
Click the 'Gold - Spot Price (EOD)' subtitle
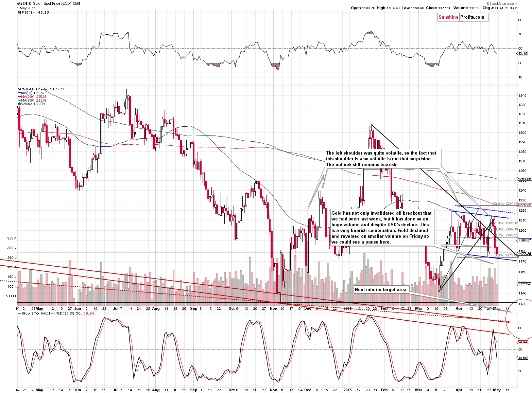click(52, 4)
